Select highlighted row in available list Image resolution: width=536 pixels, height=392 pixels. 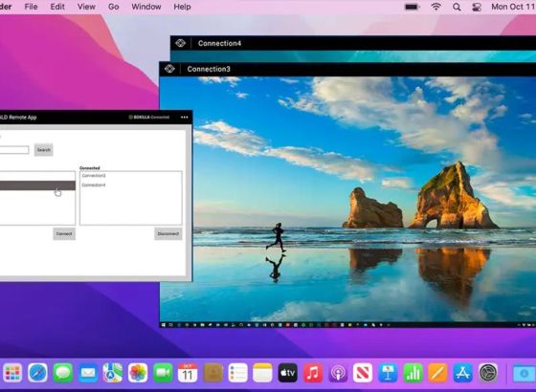point(37,185)
